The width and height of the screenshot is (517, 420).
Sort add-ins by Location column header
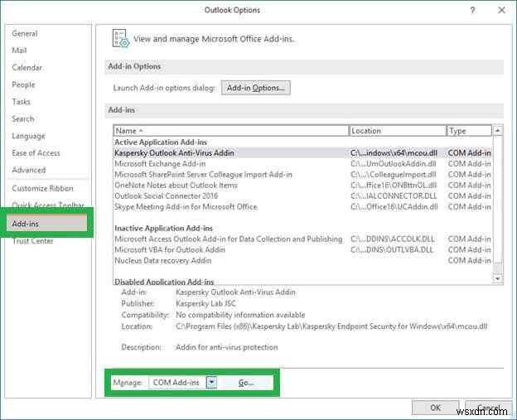click(398, 131)
